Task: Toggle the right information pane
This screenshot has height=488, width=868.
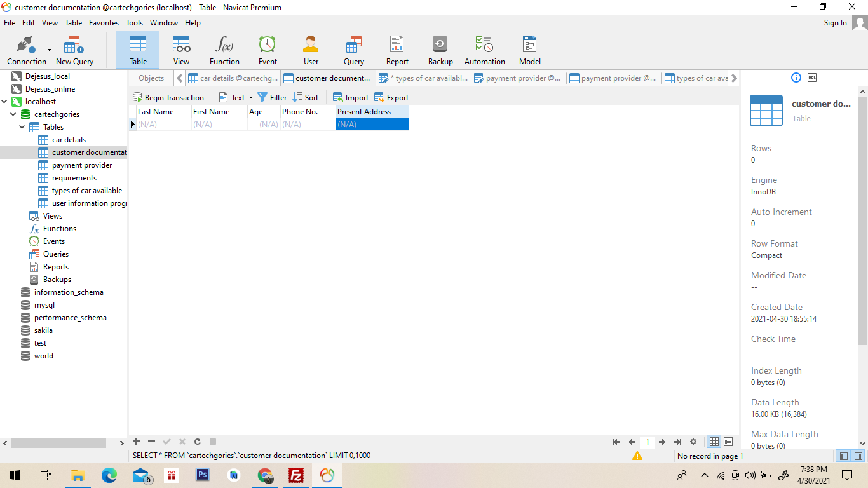Action: pos(858,456)
